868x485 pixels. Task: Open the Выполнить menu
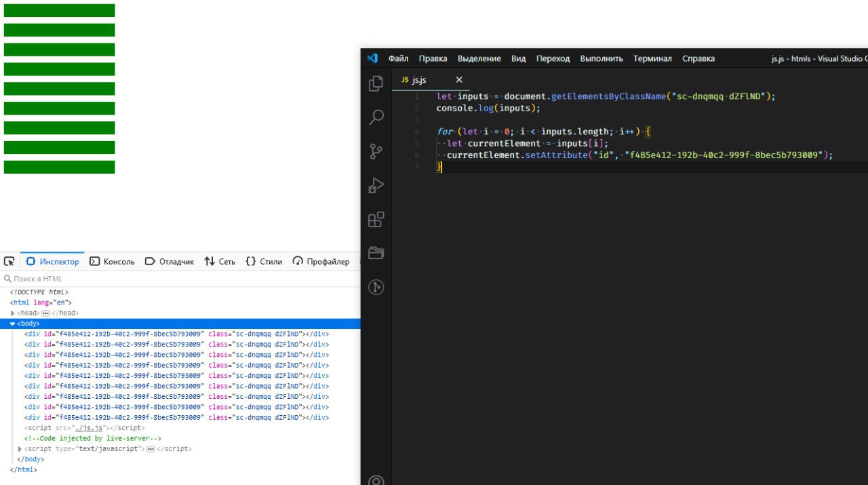click(601, 58)
